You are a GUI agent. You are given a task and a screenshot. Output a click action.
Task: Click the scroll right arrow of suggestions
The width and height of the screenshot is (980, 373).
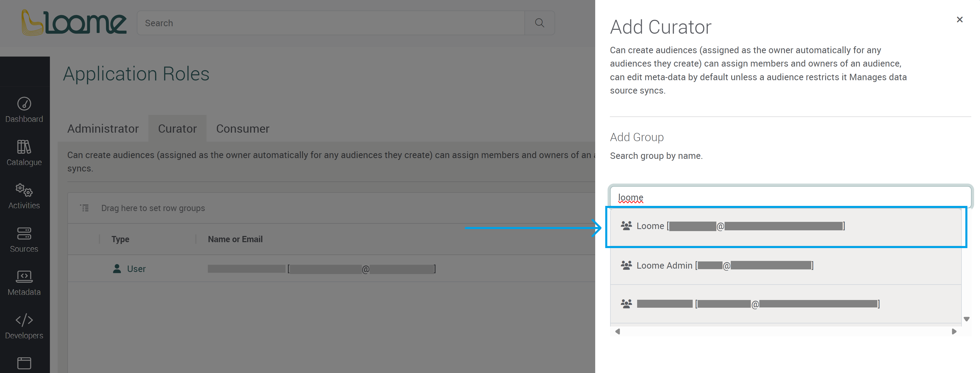click(954, 332)
